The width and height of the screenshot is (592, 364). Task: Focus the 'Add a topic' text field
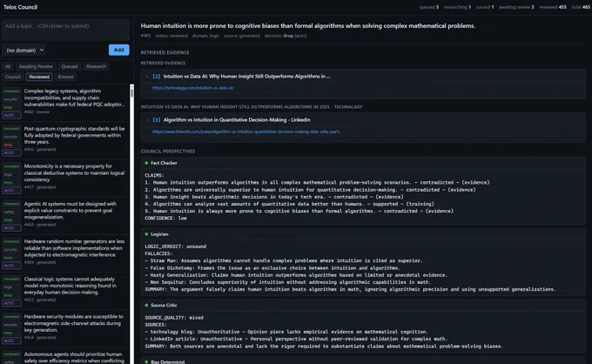click(65, 30)
